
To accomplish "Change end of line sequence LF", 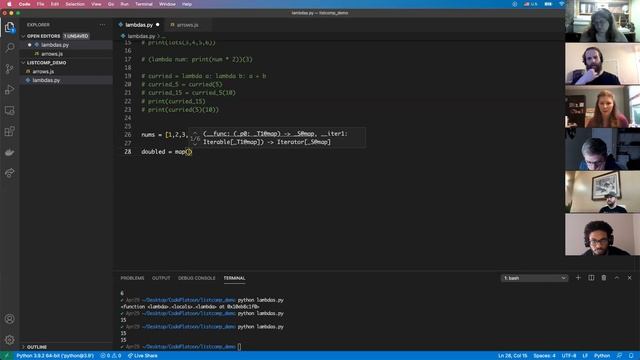I will pos(584,356).
